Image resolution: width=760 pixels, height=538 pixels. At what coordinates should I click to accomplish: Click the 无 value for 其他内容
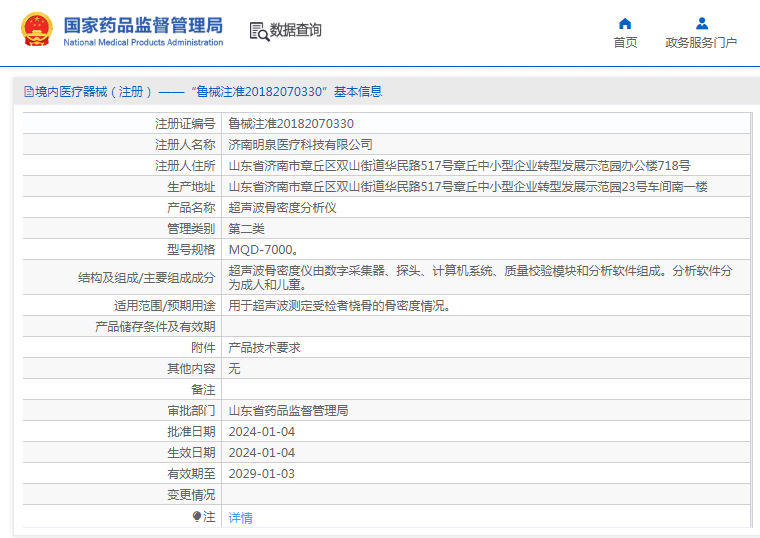[x=235, y=369]
